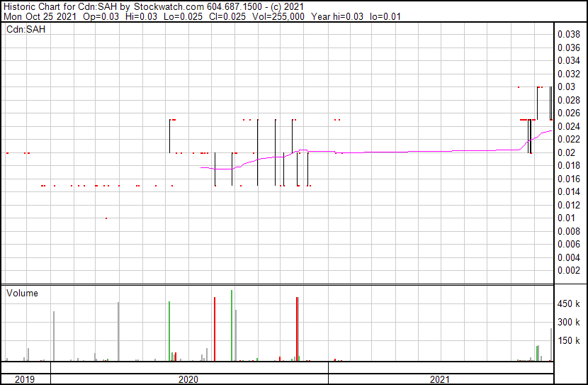Click the Cdn:SAH symbol label in chart
Image resolution: width=588 pixels, height=385 pixels.
[26, 29]
